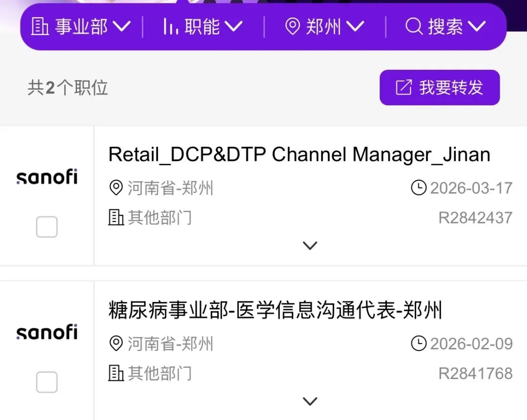Open the 郑州 location dropdown

324,26
